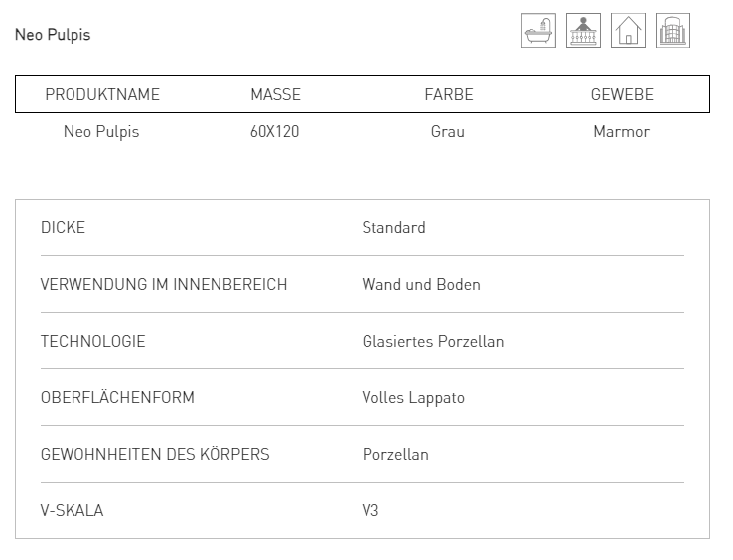The height and width of the screenshot is (560, 733).
Task: Select the FARBE column header
Action: click(449, 94)
